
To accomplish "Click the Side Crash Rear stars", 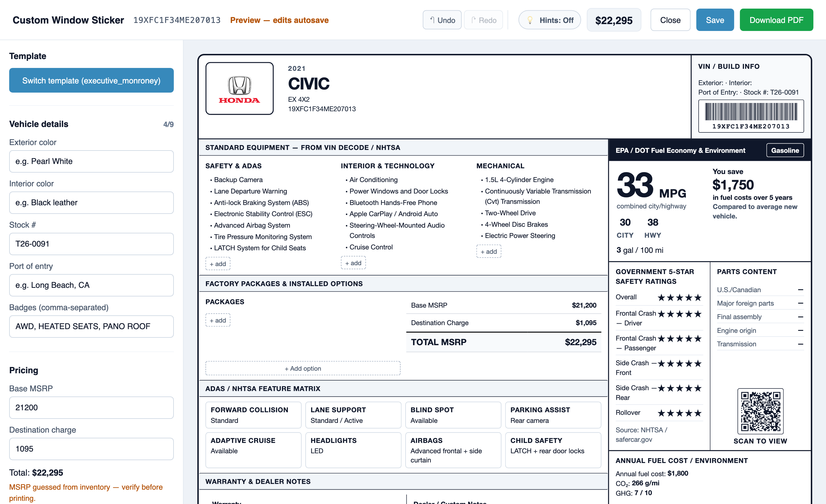I will pyautogui.click(x=679, y=388).
